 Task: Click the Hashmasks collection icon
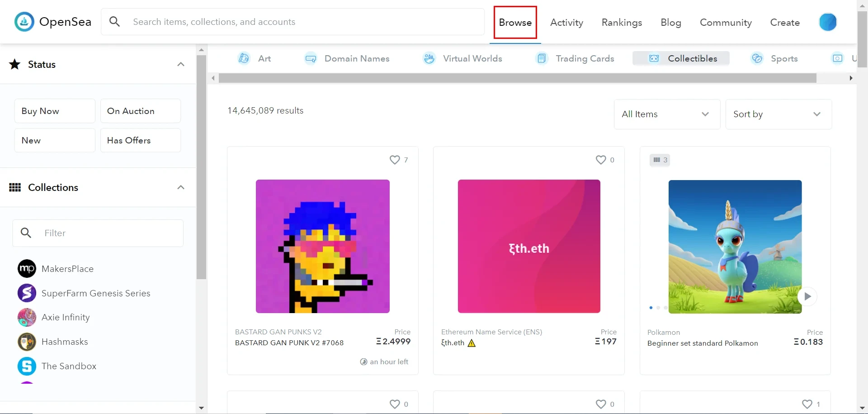click(27, 342)
